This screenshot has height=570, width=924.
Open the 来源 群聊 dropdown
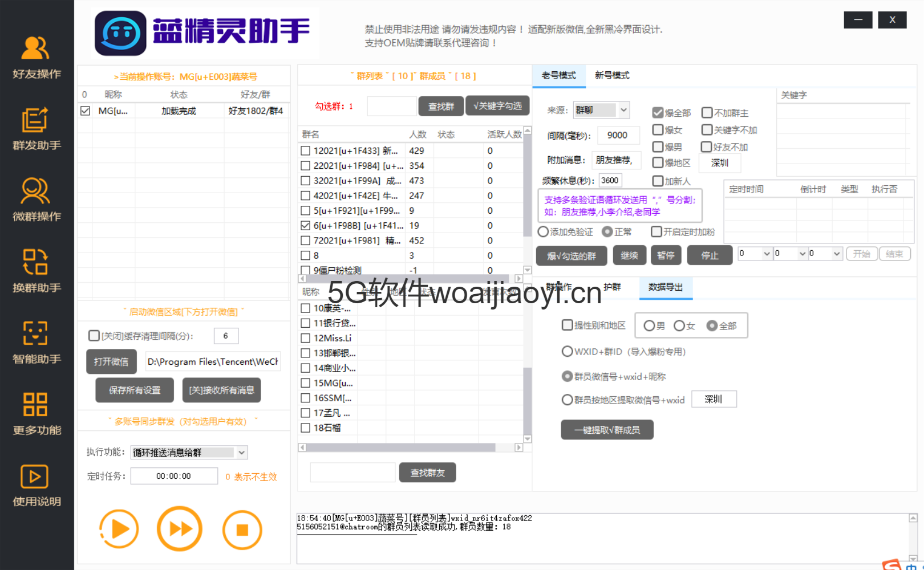coord(602,109)
